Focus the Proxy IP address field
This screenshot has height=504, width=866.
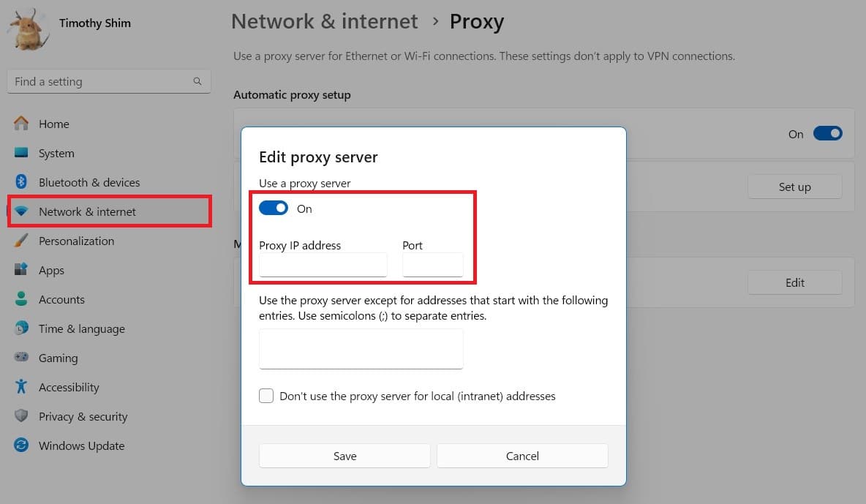pyautogui.click(x=323, y=266)
